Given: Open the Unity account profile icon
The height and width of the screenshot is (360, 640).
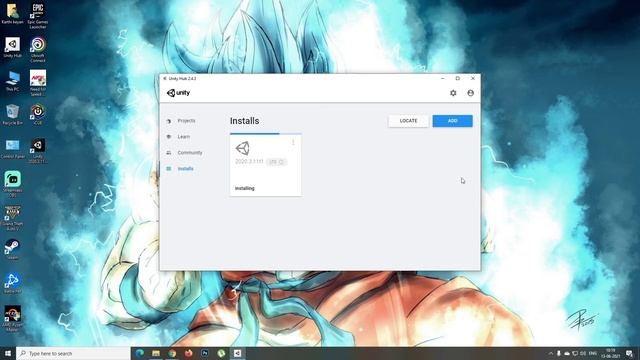Looking at the screenshot, I should pos(470,93).
